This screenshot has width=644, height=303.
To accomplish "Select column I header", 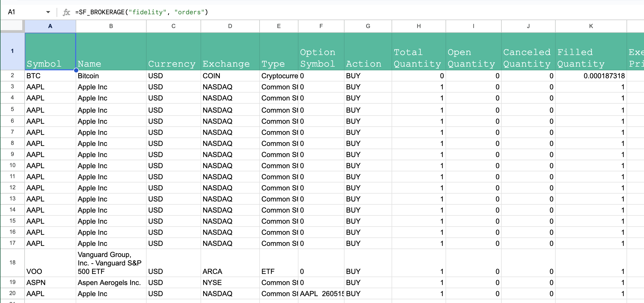I will [x=474, y=26].
